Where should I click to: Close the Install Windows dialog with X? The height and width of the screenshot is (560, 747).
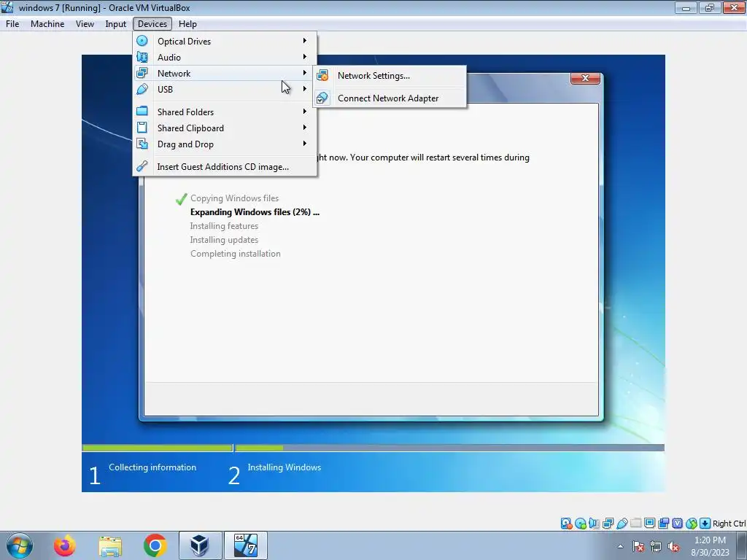coord(585,78)
